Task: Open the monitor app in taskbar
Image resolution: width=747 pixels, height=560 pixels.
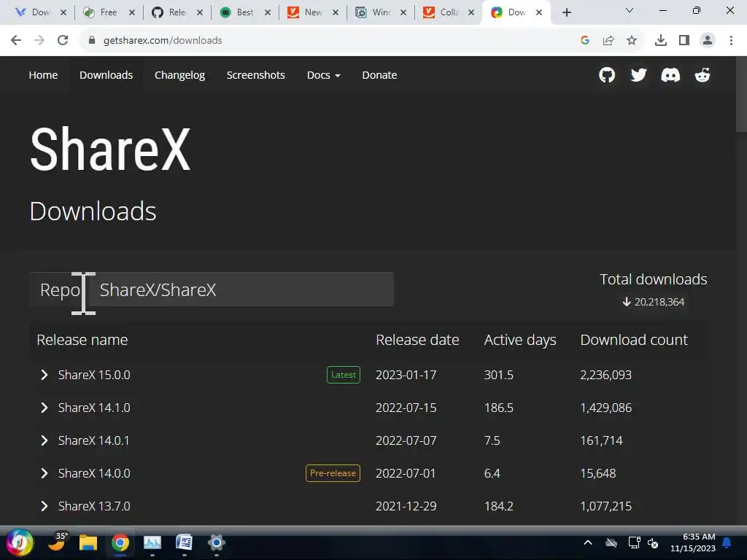Action: click(152, 542)
